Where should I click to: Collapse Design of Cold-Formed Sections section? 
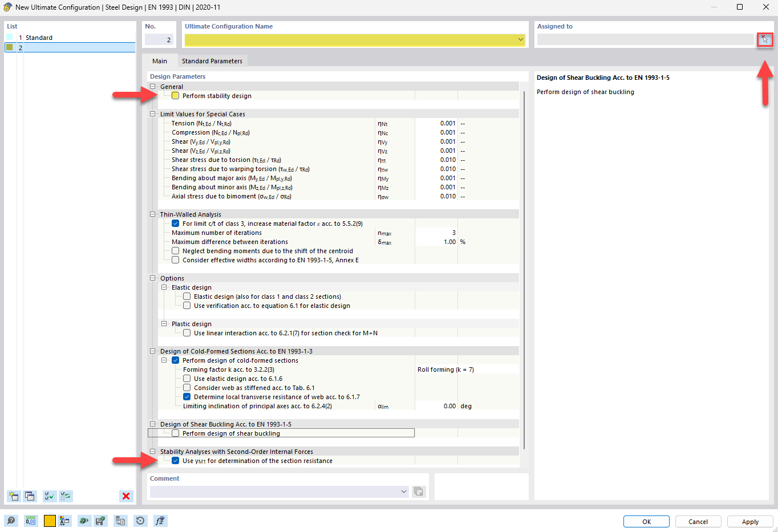click(x=152, y=351)
